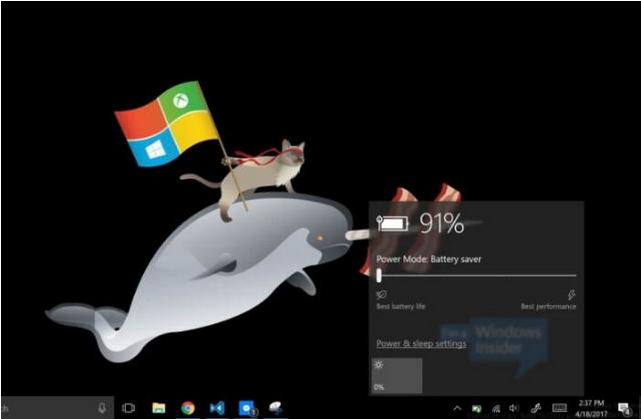Open the volume speaker tray icon

(512, 408)
